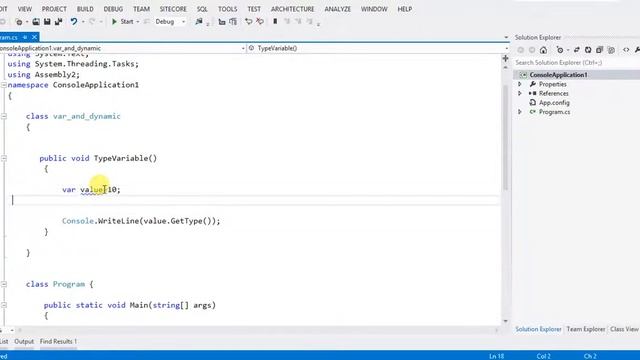Open the SQL menu
Viewport: 640px width, 360px height.
(202, 9)
